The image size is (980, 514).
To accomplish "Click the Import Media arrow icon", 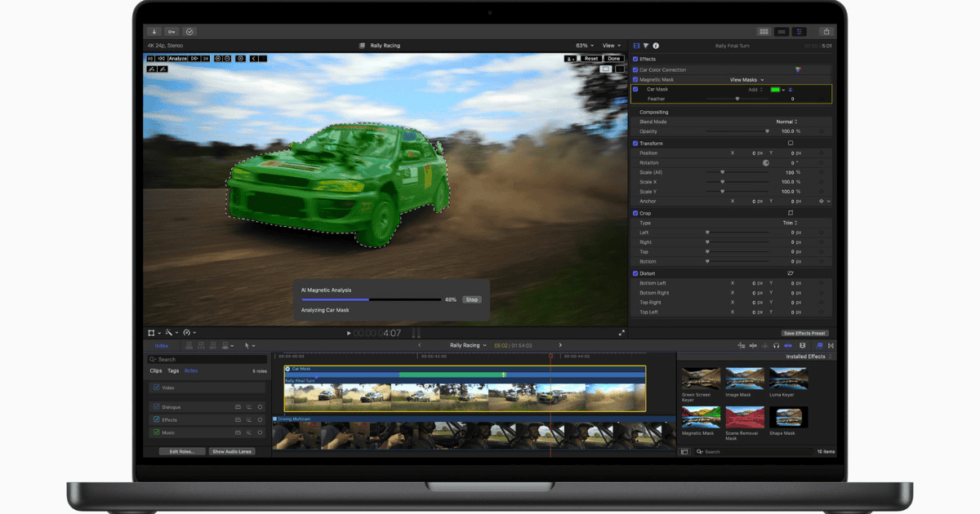I will (x=154, y=32).
